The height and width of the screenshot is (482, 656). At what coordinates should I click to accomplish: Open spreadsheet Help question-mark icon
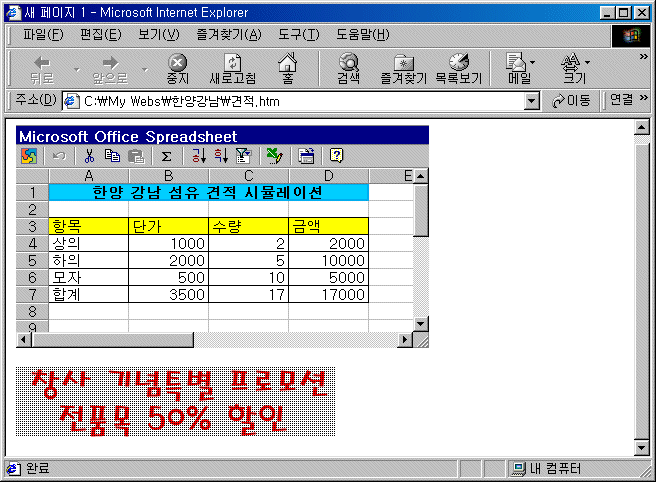tap(336, 156)
